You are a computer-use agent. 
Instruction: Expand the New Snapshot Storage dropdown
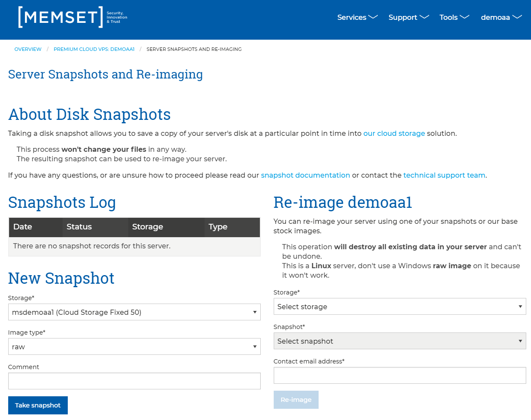click(x=134, y=312)
